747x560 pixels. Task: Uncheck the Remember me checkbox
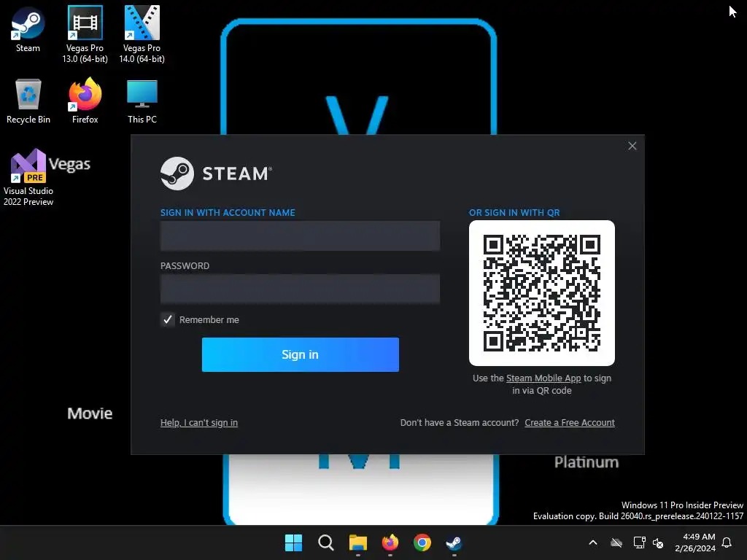pos(168,319)
